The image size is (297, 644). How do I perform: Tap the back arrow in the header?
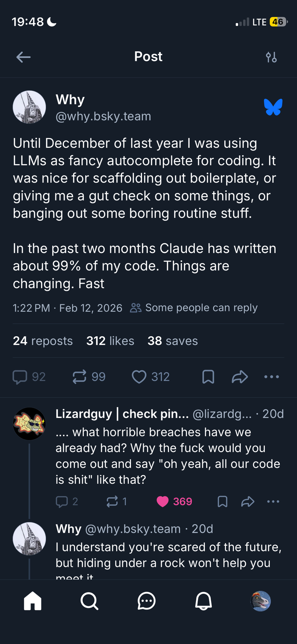(23, 57)
